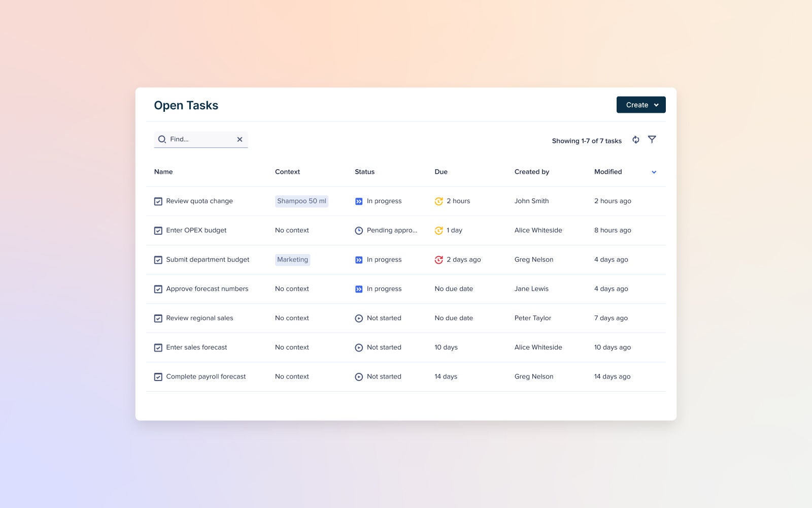This screenshot has width=812, height=508.
Task: Clear the search using the X button
Action: click(x=240, y=139)
